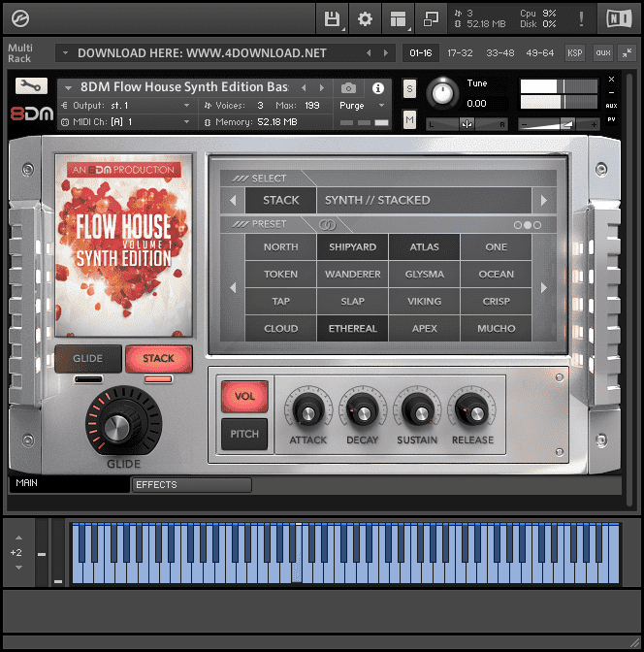
Task: Select the ETHEREAL preset
Action: click(x=353, y=329)
